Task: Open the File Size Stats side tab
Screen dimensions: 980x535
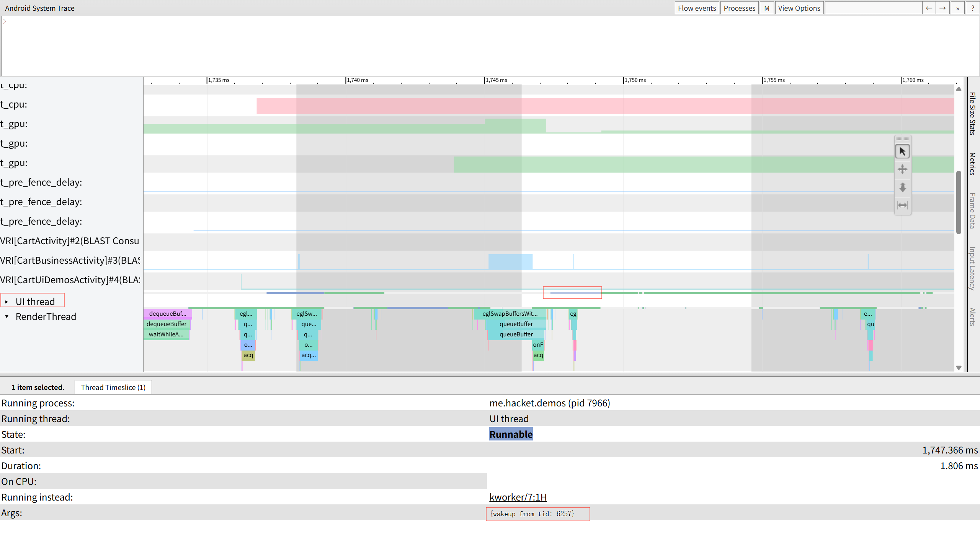Action: tap(972, 113)
